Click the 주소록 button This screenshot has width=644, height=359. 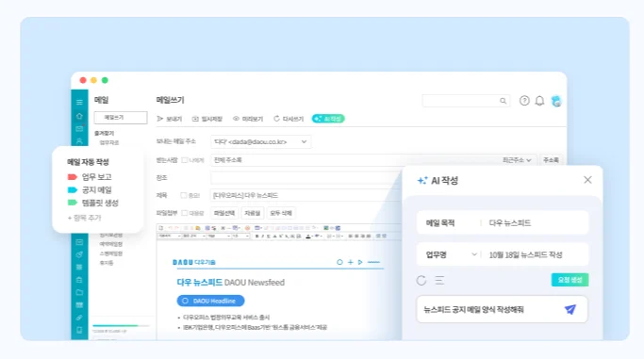551,160
